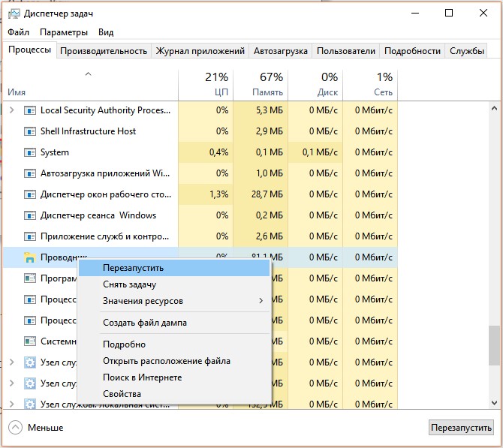Sort by the Имя column header
This screenshot has height=448, width=503.
90,85
